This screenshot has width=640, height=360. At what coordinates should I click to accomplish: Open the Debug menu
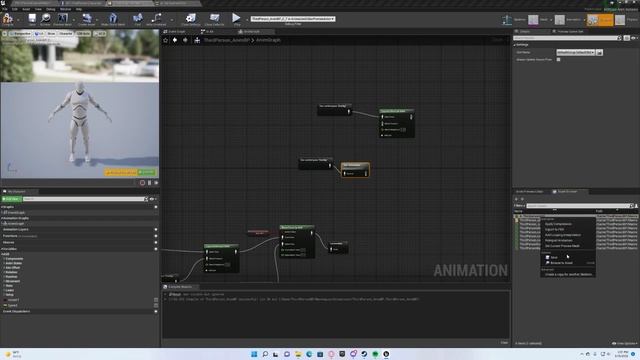[51, 9]
